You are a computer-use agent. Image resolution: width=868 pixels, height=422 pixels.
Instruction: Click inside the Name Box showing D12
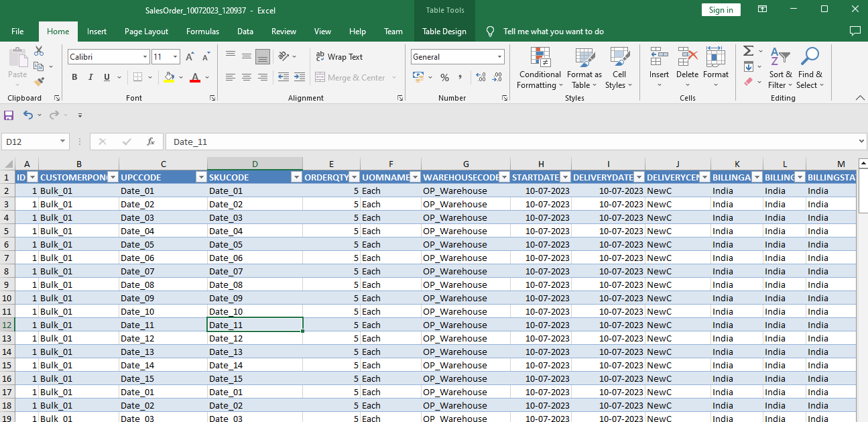(31, 142)
